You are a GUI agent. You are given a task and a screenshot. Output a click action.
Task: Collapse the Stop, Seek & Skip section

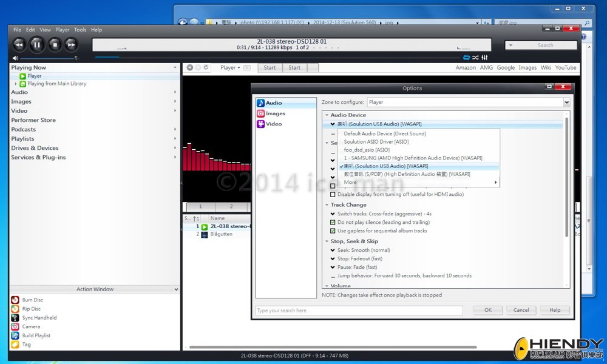pyautogui.click(x=327, y=241)
